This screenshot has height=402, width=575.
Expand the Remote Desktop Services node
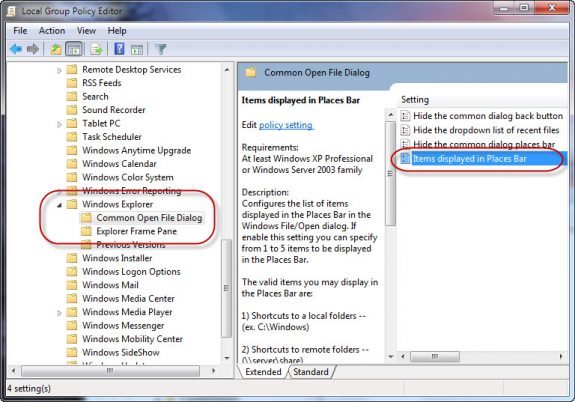click(59, 70)
